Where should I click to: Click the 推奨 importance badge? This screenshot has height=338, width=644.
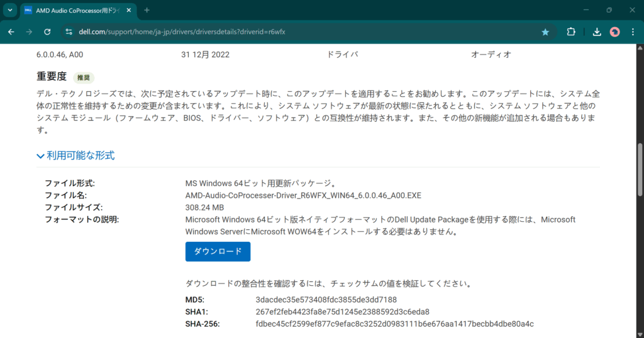[84, 77]
